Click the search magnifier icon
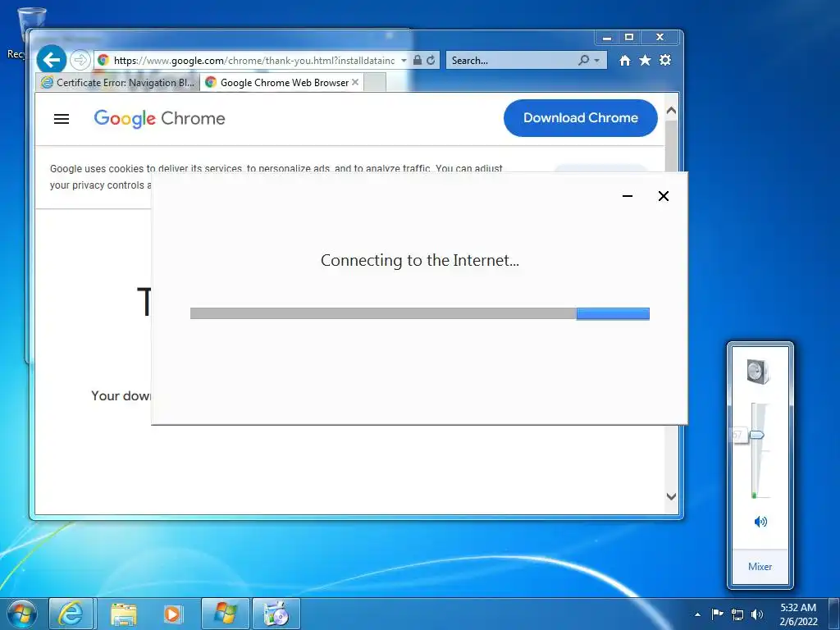The width and height of the screenshot is (840, 630). click(583, 61)
